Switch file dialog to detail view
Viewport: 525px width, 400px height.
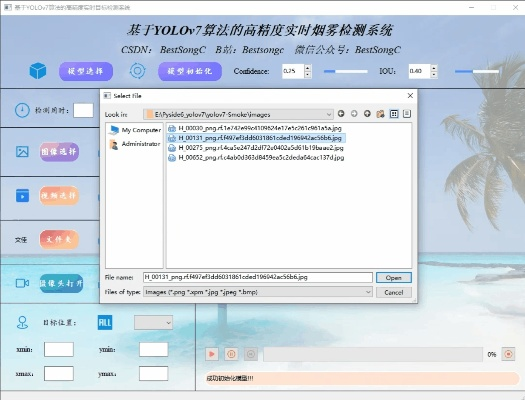click(407, 114)
